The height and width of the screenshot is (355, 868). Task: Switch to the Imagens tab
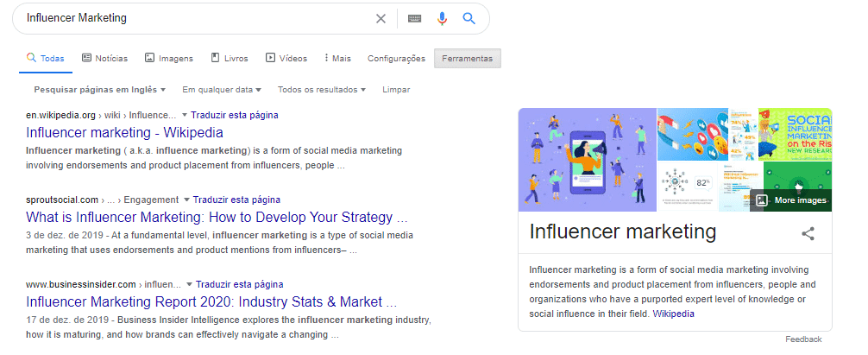click(168, 59)
